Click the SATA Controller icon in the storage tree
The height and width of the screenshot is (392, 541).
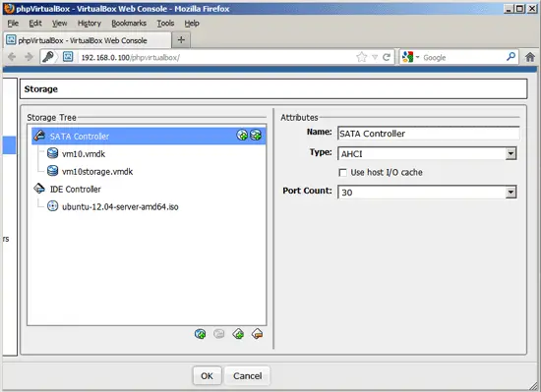tap(39, 136)
